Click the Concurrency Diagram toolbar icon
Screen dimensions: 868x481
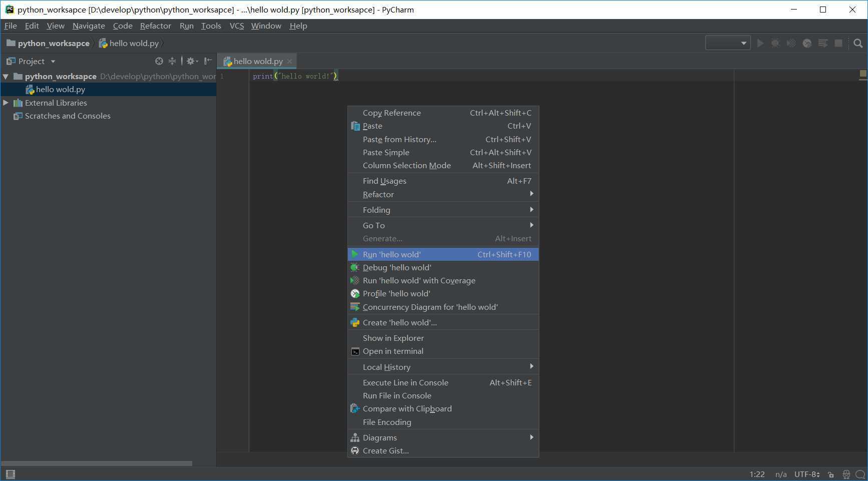click(823, 43)
